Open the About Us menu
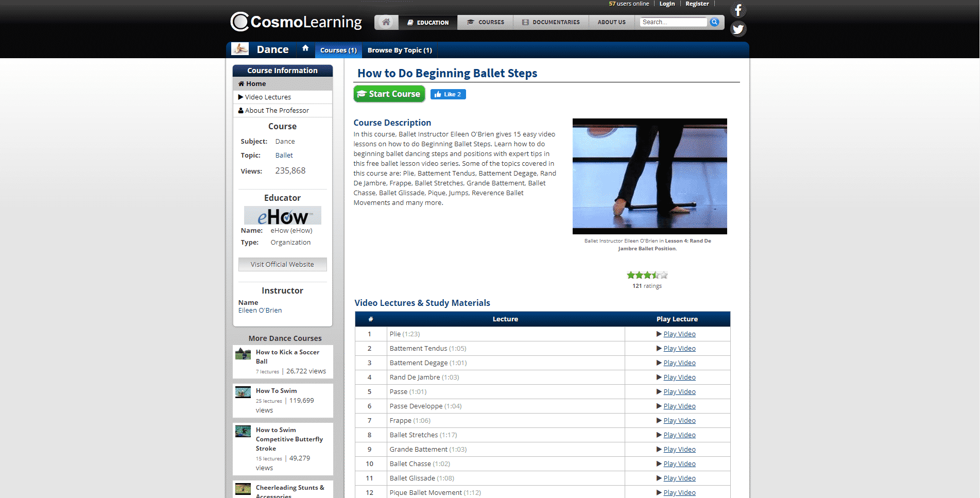This screenshot has height=498, width=980. 612,22
